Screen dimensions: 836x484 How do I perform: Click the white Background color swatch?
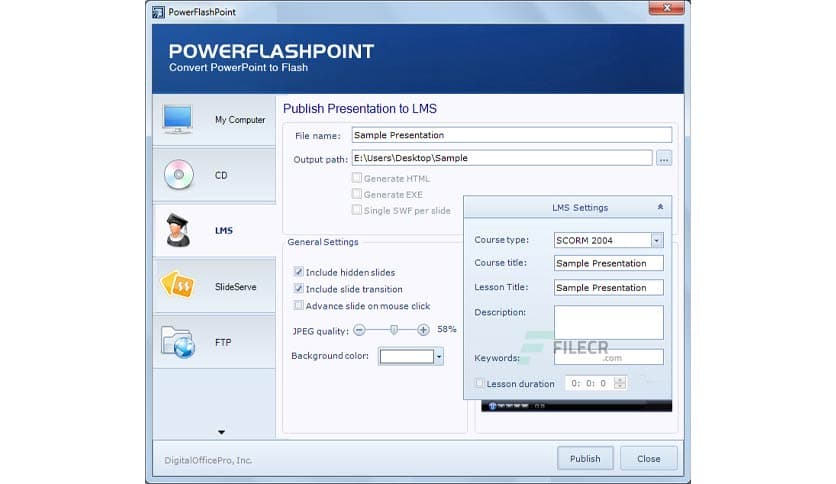(407, 356)
